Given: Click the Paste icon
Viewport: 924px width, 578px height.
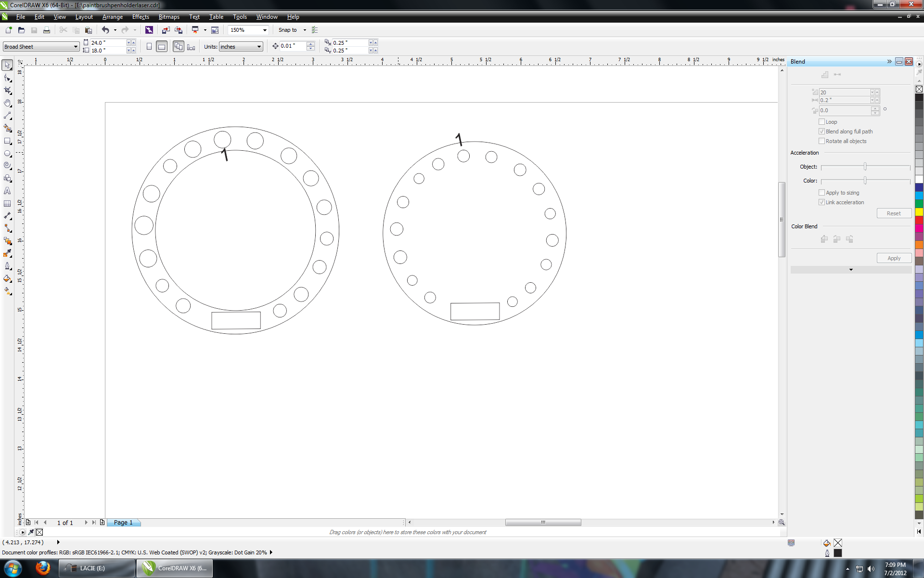Looking at the screenshot, I should point(88,30).
